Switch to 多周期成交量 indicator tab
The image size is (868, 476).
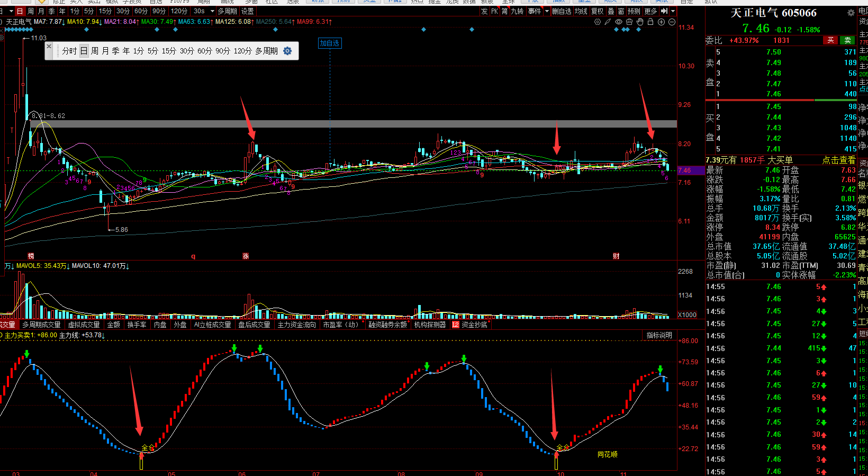pyautogui.click(x=41, y=325)
